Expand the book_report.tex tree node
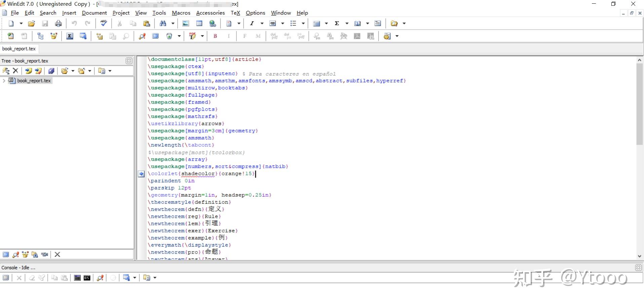The width and height of the screenshot is (644, 304). [x=4, y=81]
